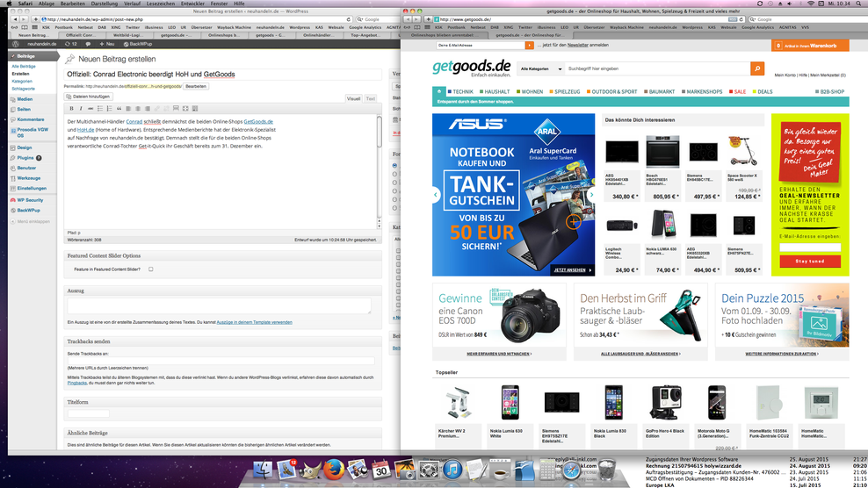This screenshot has width=868, height=488.
Task: Open iTunes from the dock
Action: (x=452, y=470)
